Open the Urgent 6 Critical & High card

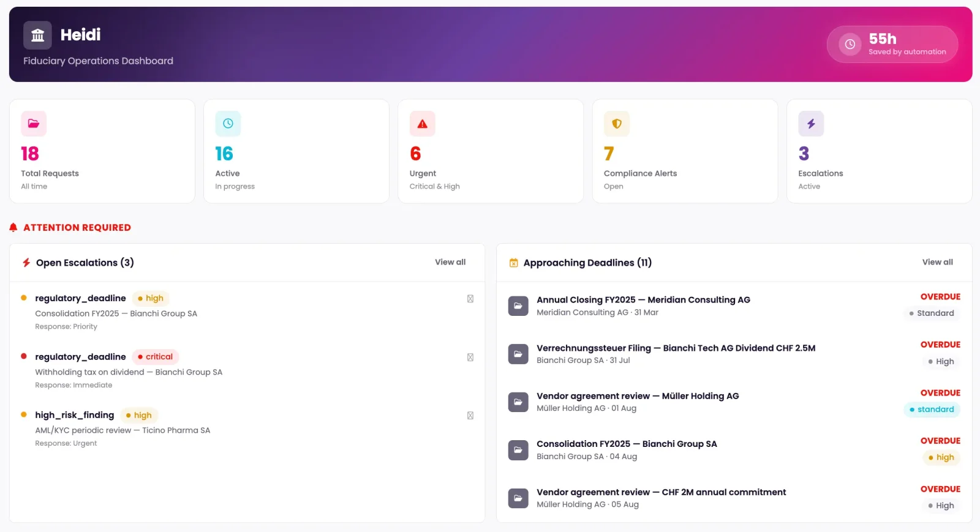tap(491, 151)
